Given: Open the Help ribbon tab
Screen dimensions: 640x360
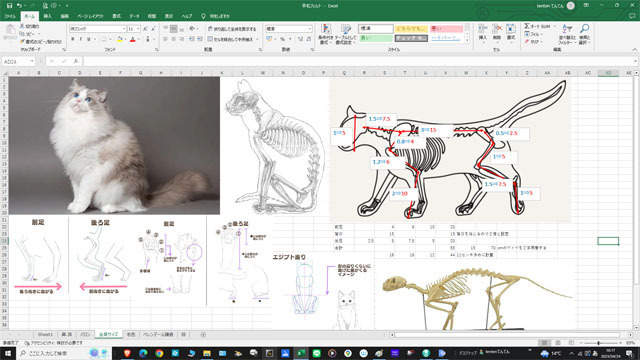Looking at the screenshot, I should pos(187,16).
